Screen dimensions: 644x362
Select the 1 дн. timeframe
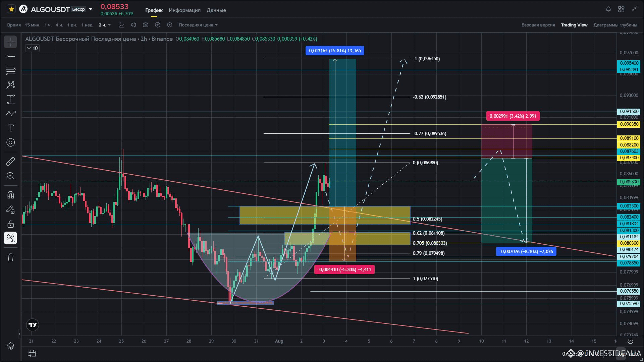72,25
